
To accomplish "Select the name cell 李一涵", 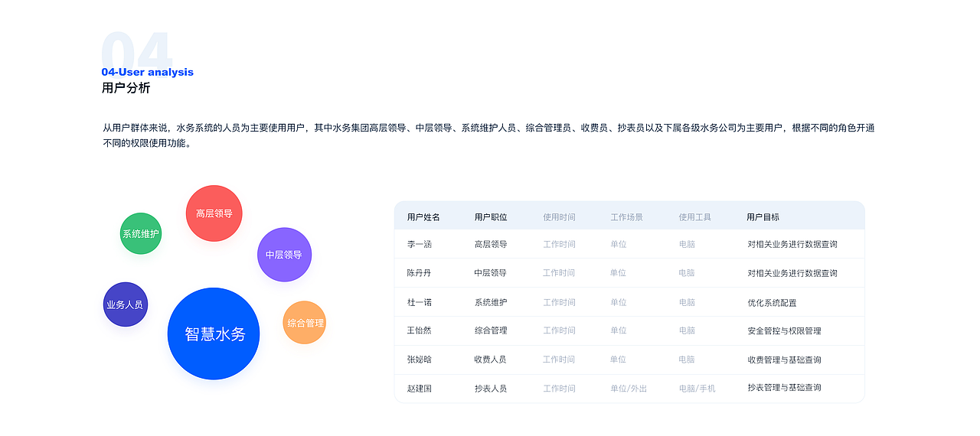I will [420, 245].
